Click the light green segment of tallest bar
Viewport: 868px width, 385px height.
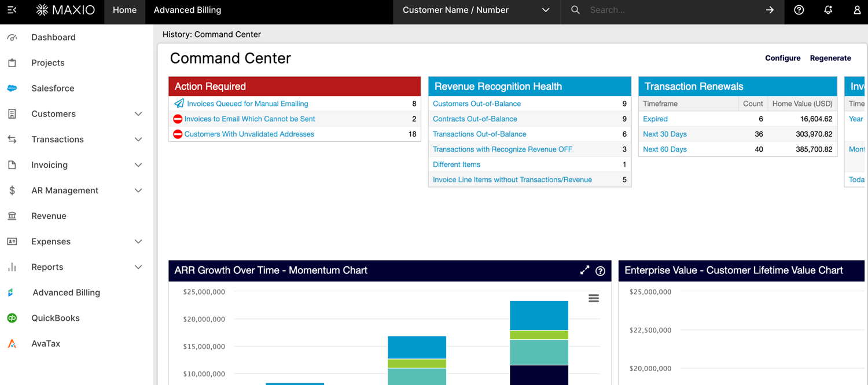click(x=539, y=335)
